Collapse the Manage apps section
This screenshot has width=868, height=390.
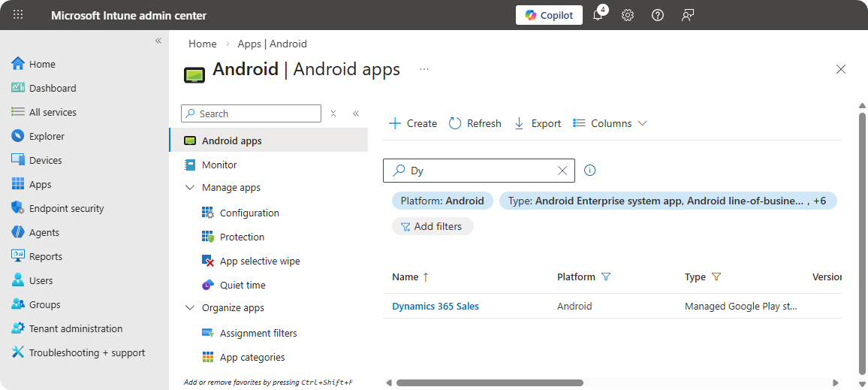point(190,188)
